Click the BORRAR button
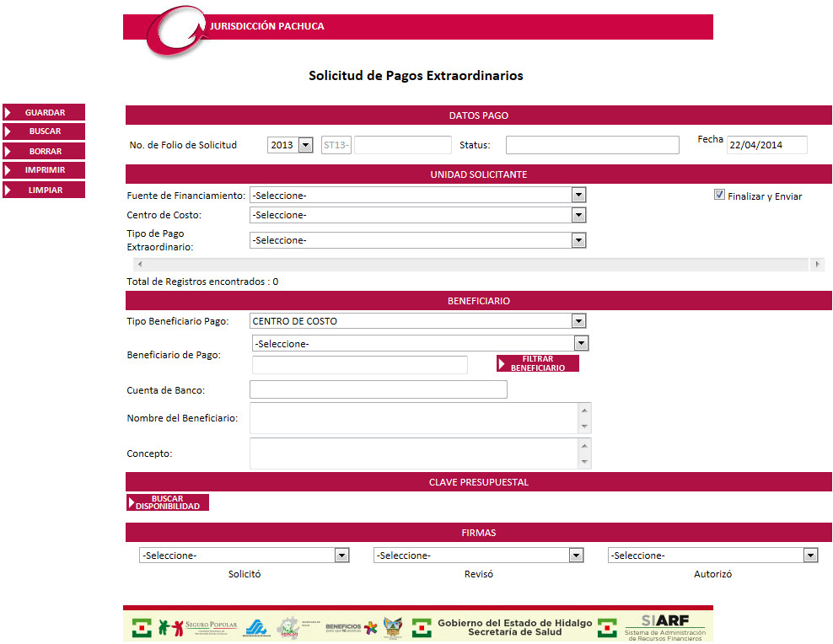This screenshot has height=644, width=833. [x=44, y=151]
